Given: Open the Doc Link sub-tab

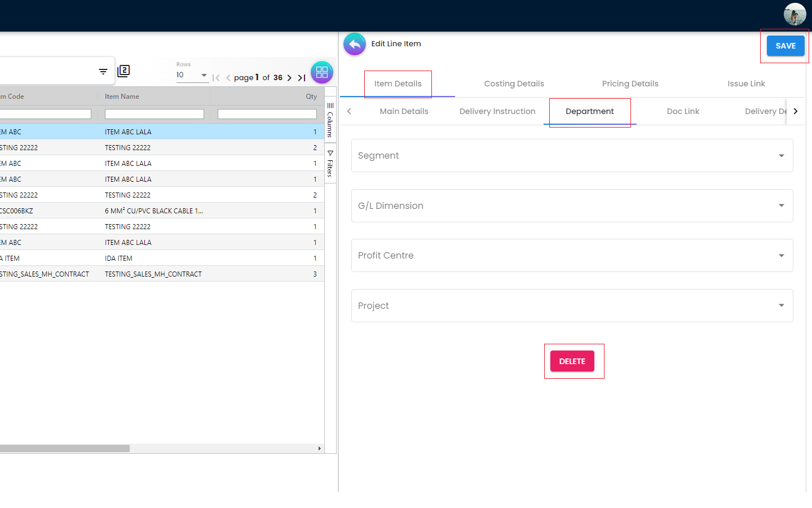Looking at the screenshot, I should 683,111.
